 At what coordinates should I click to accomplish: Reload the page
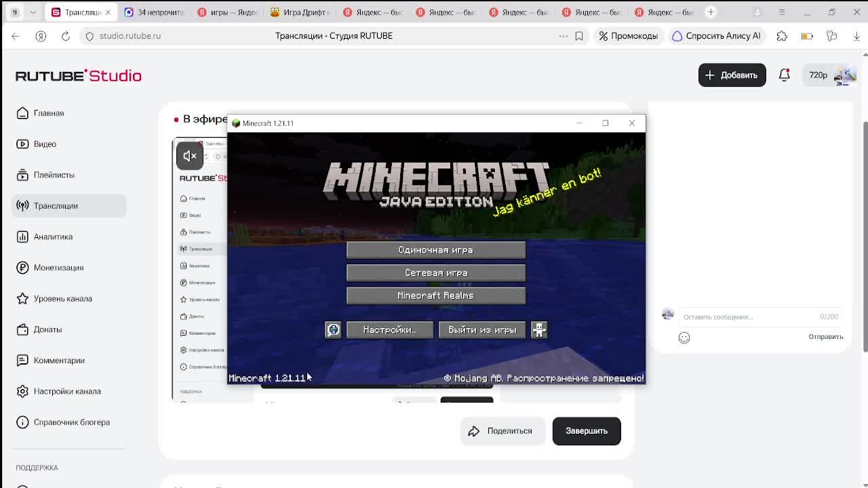click(x=66, y=36)
